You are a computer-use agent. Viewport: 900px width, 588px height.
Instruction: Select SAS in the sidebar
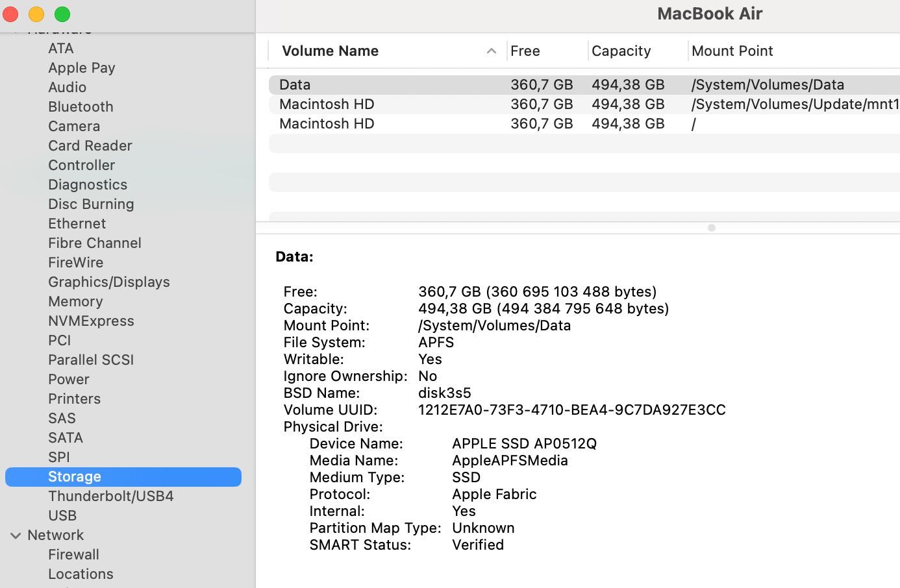62,418
